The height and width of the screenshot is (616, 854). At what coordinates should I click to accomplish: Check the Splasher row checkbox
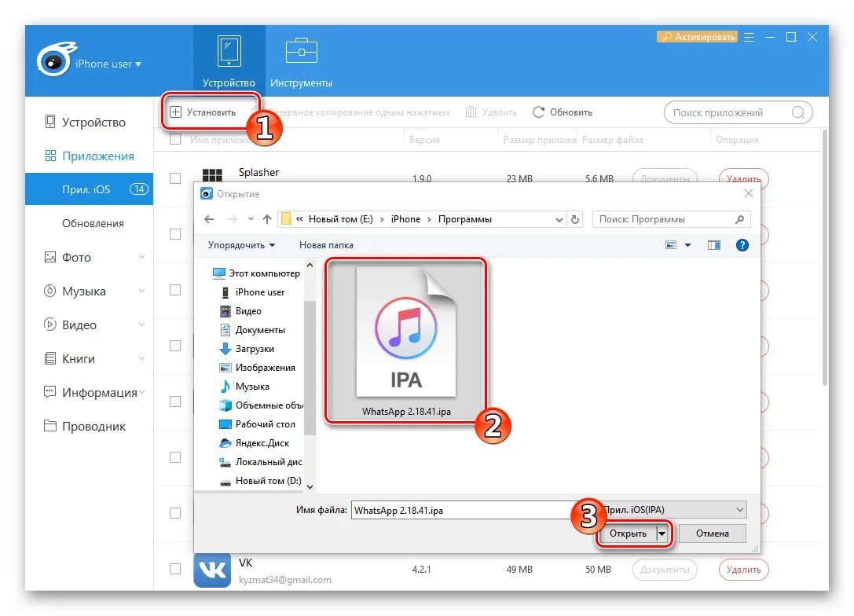[175, 178]
